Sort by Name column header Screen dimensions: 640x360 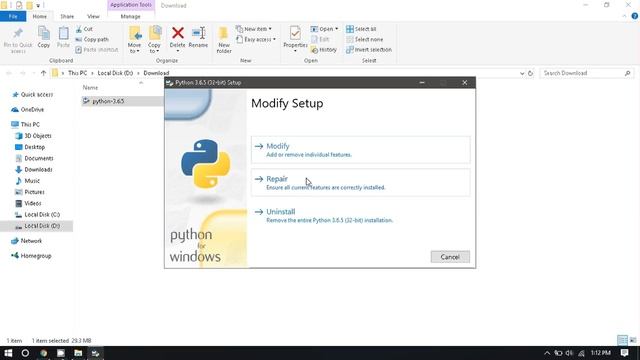[91, 87]
